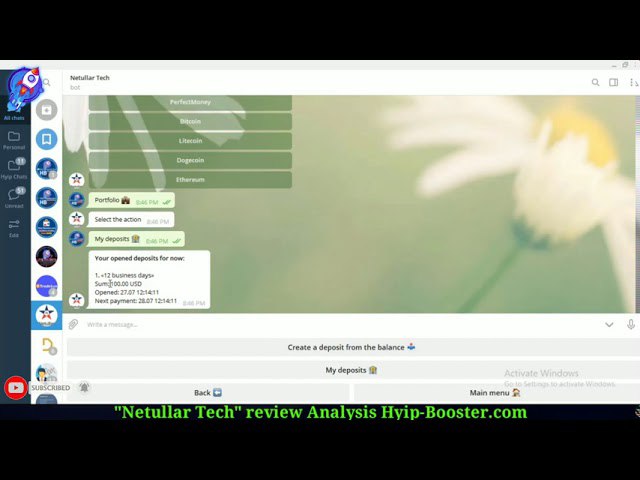Create a deposit from the balance
This screenshot has width=640, height=480.
351,347
